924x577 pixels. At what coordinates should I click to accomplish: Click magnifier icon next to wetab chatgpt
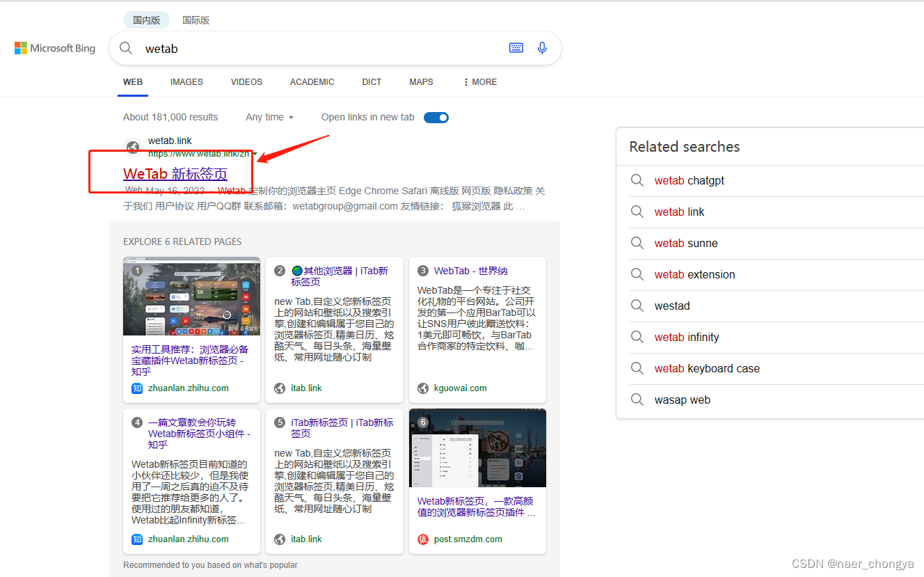coord(637,180)
